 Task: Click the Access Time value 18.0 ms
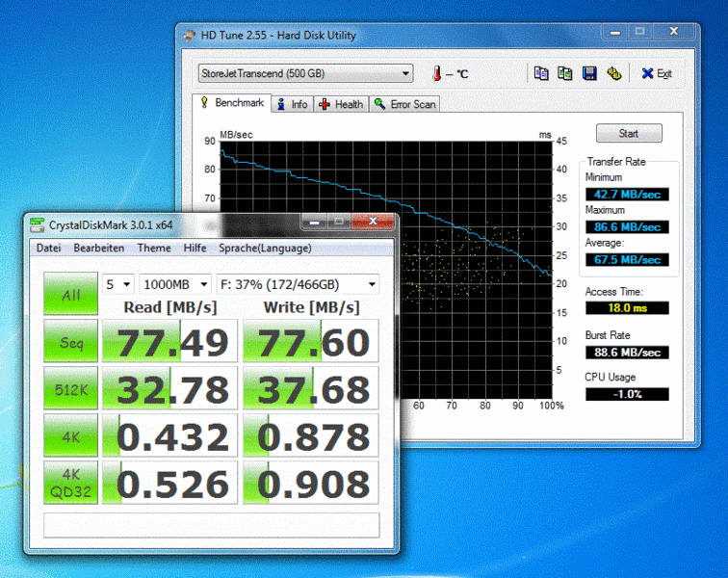(627, 308)
